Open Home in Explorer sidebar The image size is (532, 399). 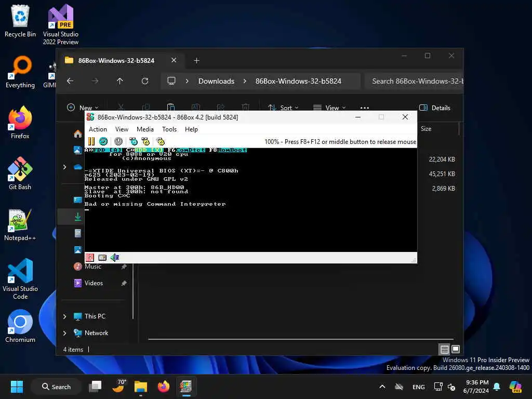78,134
